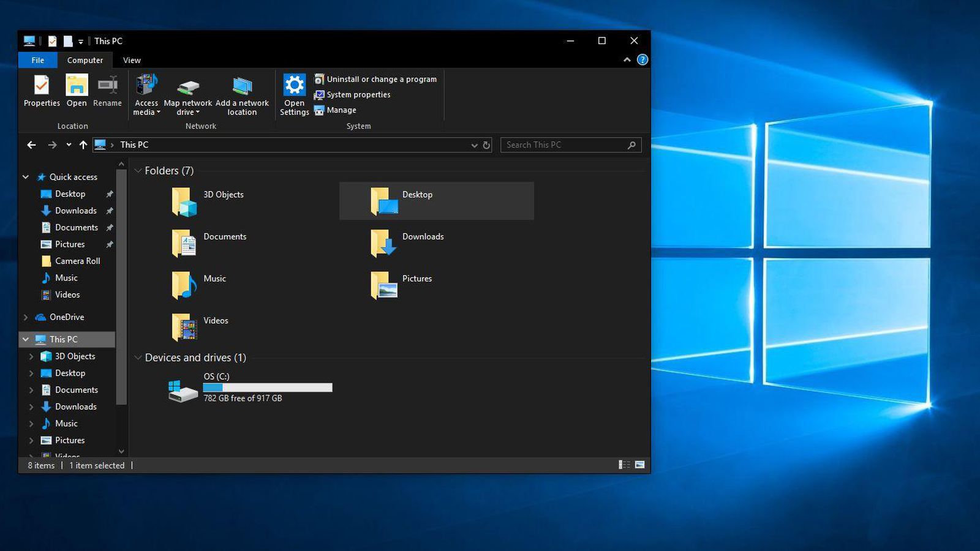Select the Manage icon in System group
The width and height of the screenshot is (980, 551).
tap(319, 110)
